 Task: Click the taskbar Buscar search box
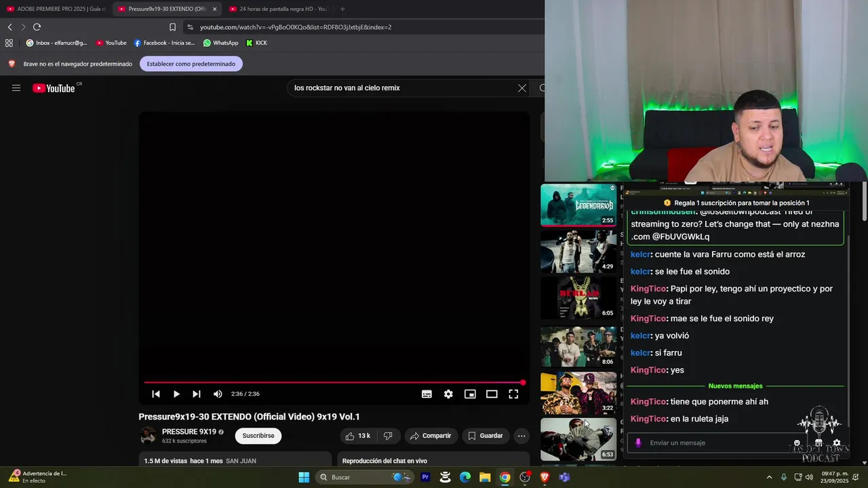365,477
